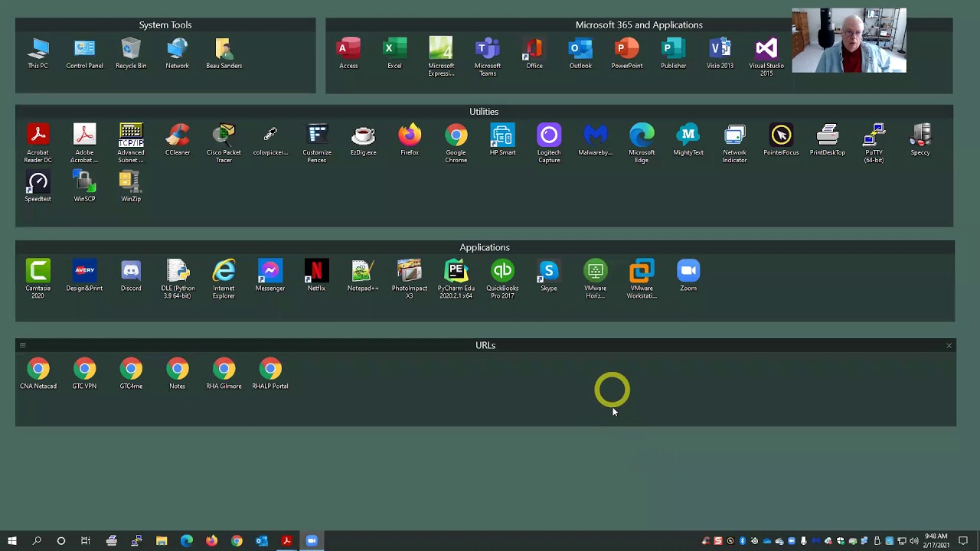Open the Beau Sanders folder
Screen dimensions: 980x551
point(224,54)
